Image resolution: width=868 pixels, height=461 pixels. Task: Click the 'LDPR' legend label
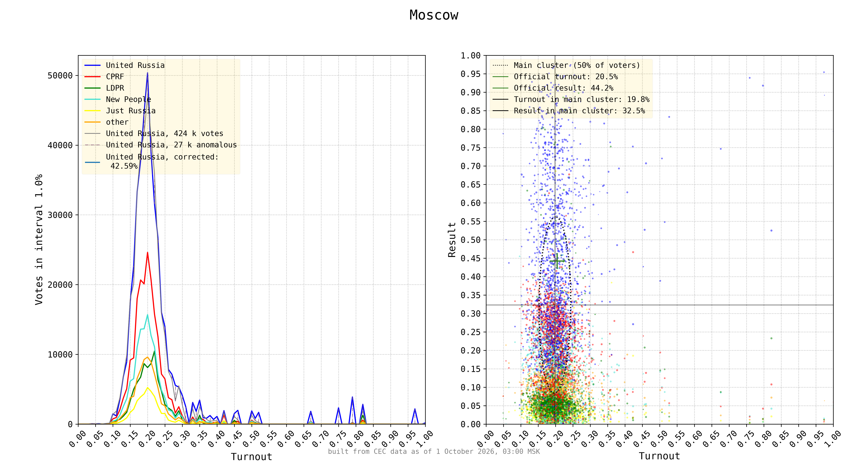[115, 88]
